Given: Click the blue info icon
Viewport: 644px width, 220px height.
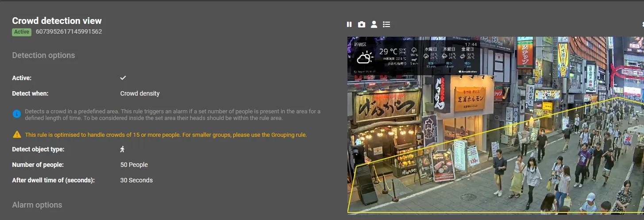Looking at the screenshot, I should click(17, 114).
